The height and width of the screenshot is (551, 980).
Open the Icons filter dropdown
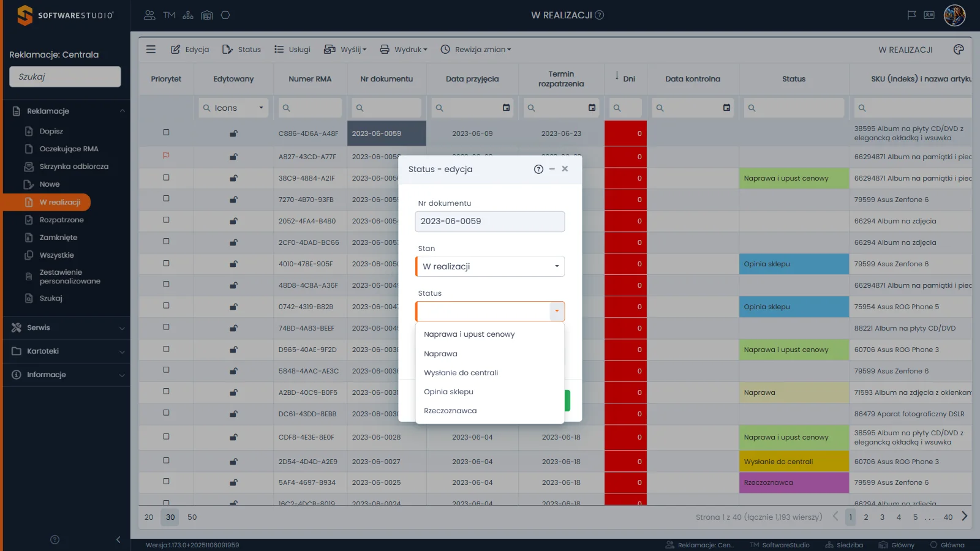point(234,108)
